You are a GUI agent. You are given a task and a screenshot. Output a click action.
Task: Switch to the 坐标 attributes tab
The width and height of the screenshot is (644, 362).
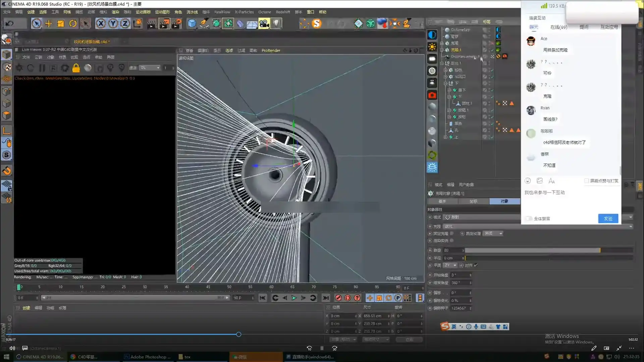[473, 201]
